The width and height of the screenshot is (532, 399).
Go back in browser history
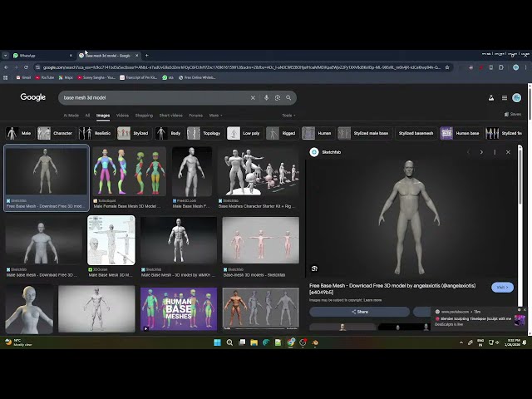(6, 67)
